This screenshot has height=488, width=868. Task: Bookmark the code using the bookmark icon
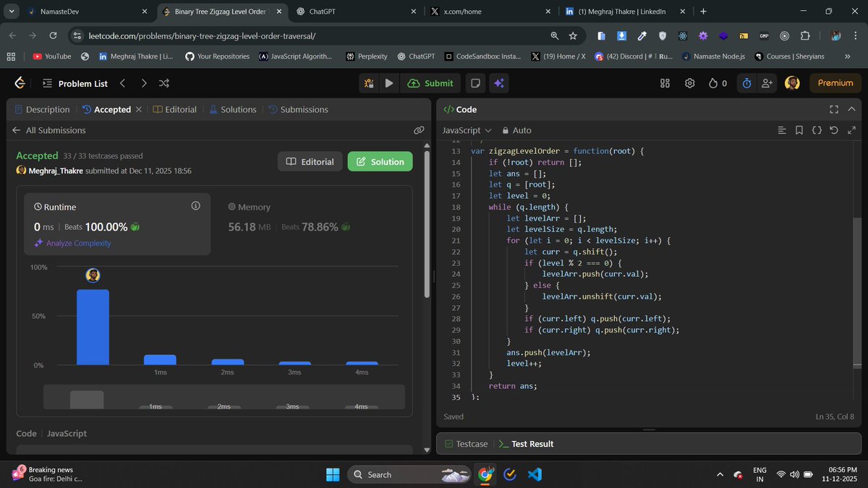click(799, 130)
